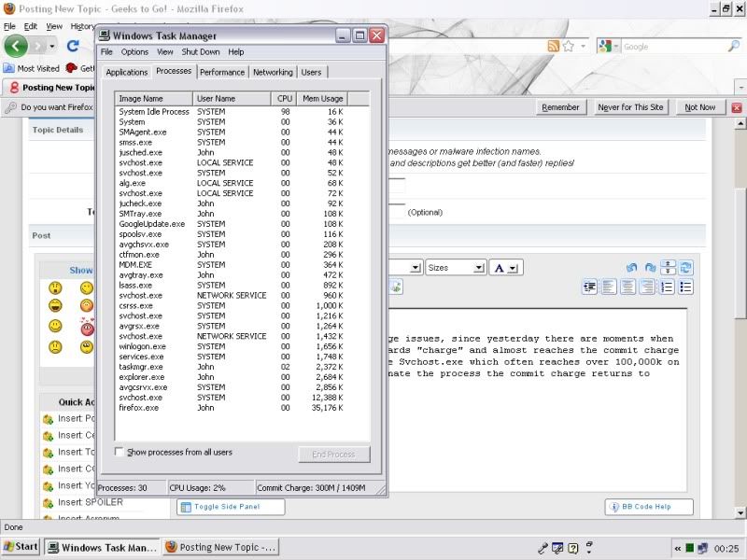
Task: Bookmark the page with the star icon
Action: [568, 46]
